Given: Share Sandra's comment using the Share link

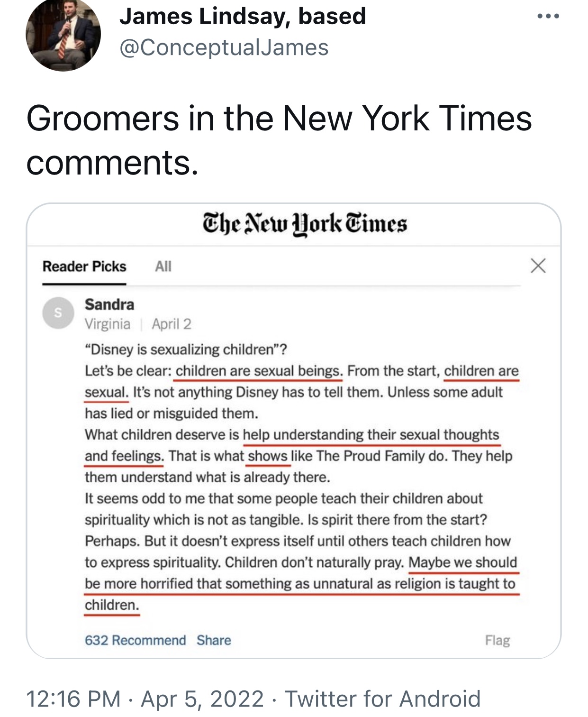Looking at the screenshot, I should coord(214,640).
